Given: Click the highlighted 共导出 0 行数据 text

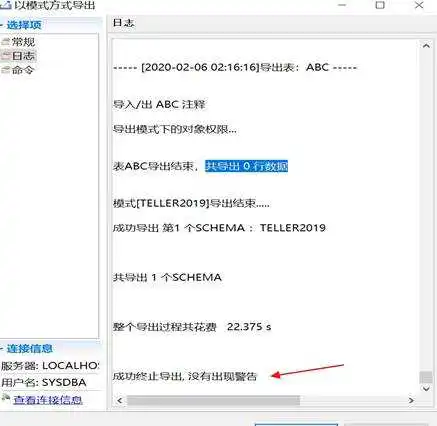Looking at the screenshot, I should pyautogui.click(x=246, y=166).
